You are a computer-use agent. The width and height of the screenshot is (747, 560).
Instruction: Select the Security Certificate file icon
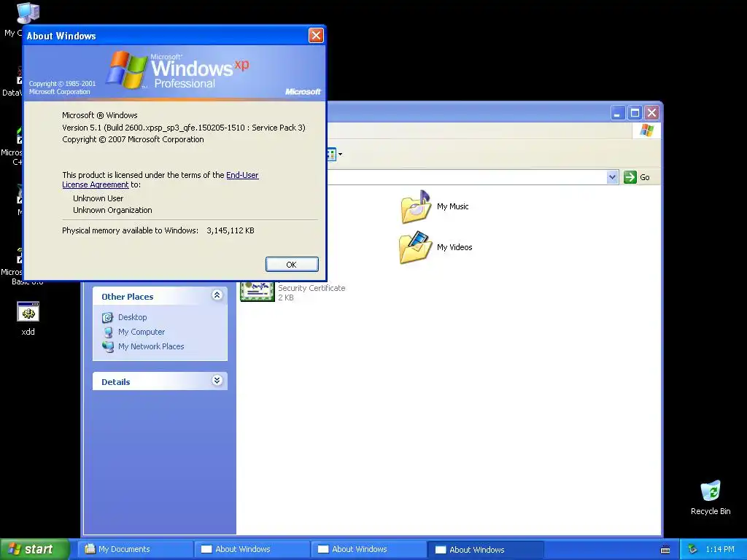[258, 292]
